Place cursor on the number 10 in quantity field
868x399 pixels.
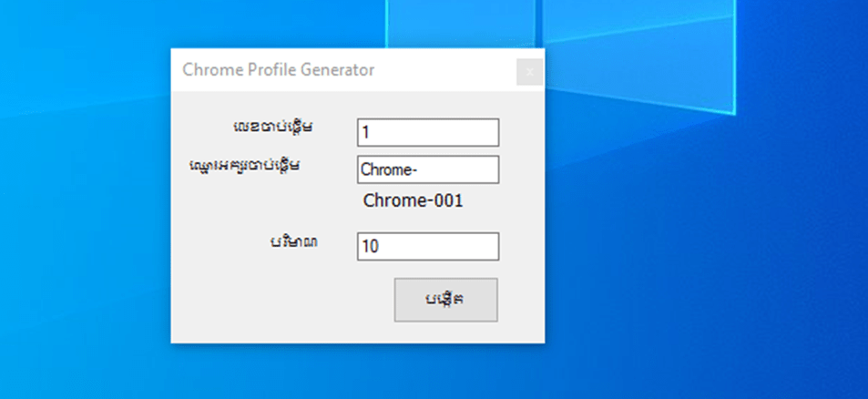click(x=370, y=247)
